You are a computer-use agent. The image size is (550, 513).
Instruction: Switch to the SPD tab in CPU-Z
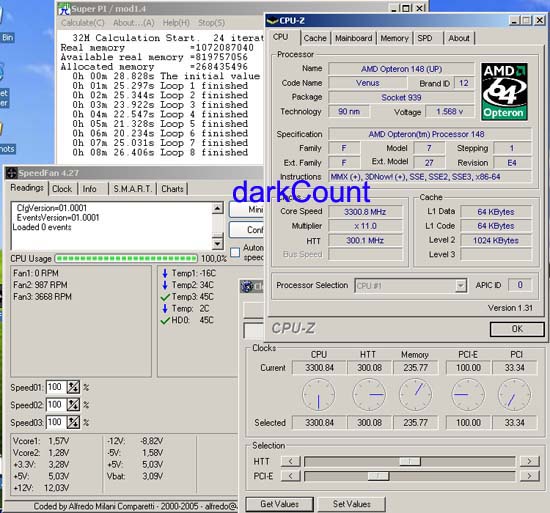click(x=425, y=38)
